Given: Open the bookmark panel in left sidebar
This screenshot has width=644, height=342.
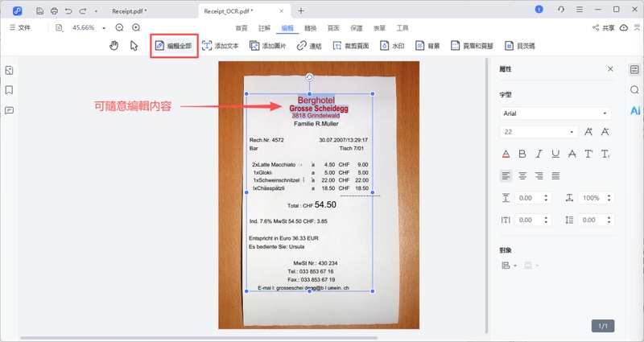Looking at the screenshot, I should [9, 90].
